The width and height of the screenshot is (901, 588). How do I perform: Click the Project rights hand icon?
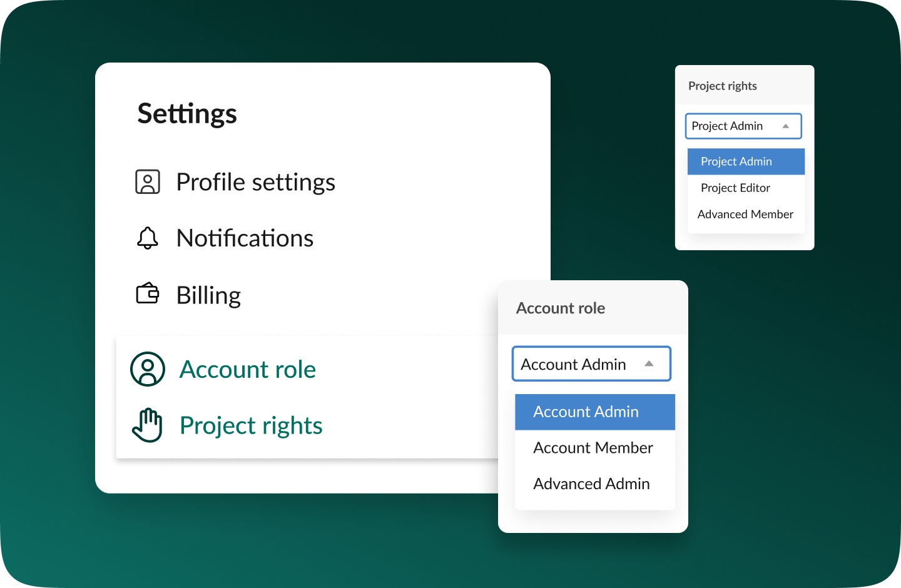pyautogui.click(x=148, y=425)
